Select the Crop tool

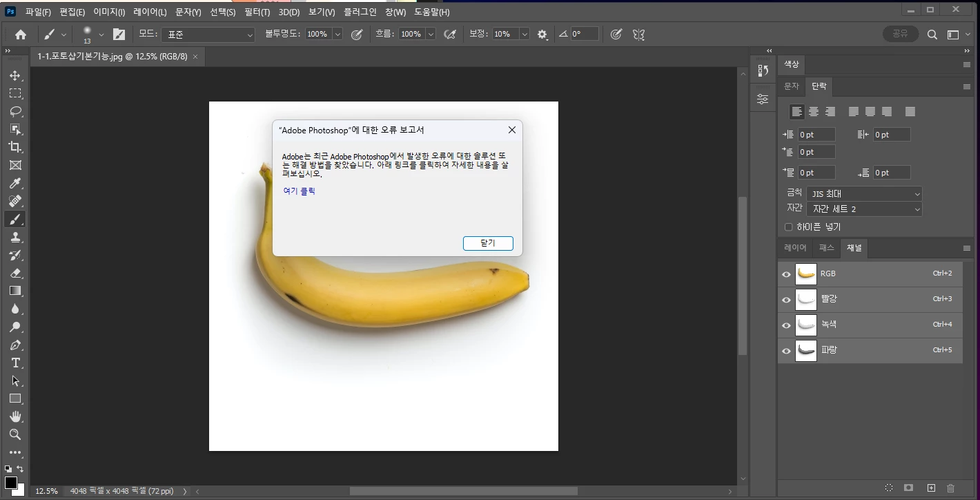click(x=15, y=147)
